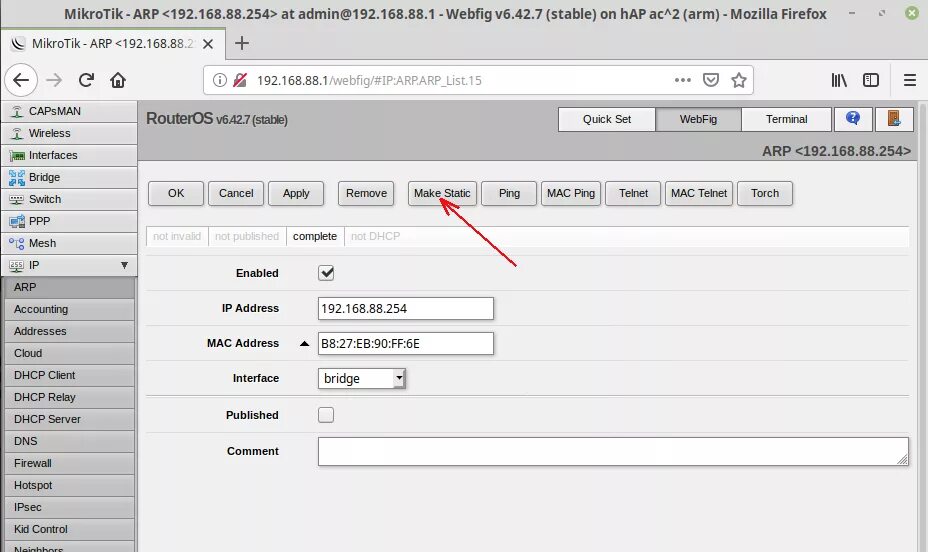Open a new browser tab with plus icon
Image resolution: width=928 pixels, height=552 pixels.
pos(241,43)
